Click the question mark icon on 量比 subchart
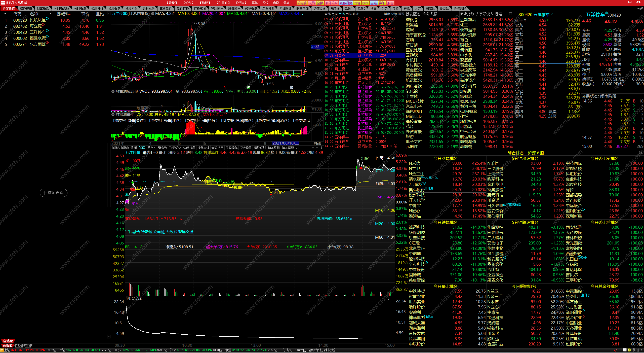 [x=389, y=298]
